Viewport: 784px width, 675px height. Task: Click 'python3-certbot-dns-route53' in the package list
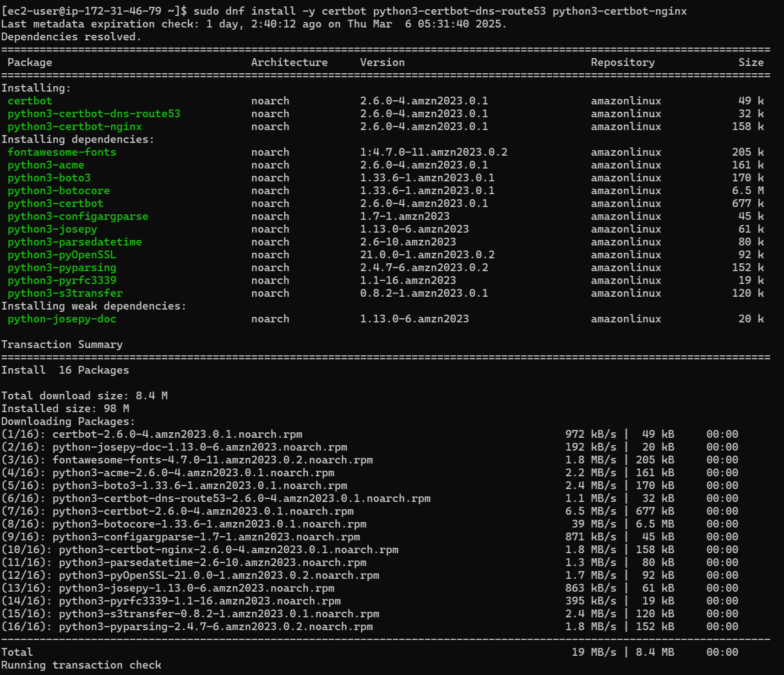point(94,114)
